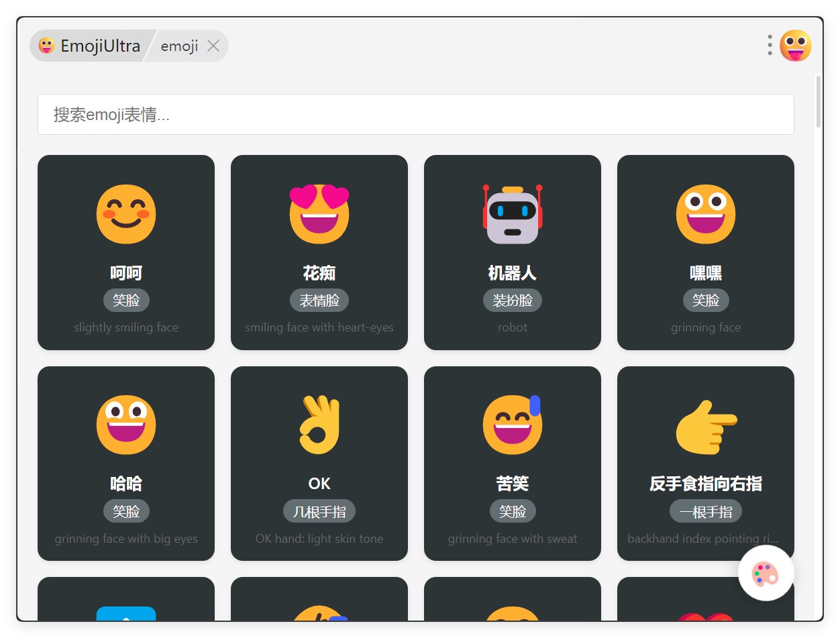Open the color palette floating button
840x638 pixels.
coord(766,573)
